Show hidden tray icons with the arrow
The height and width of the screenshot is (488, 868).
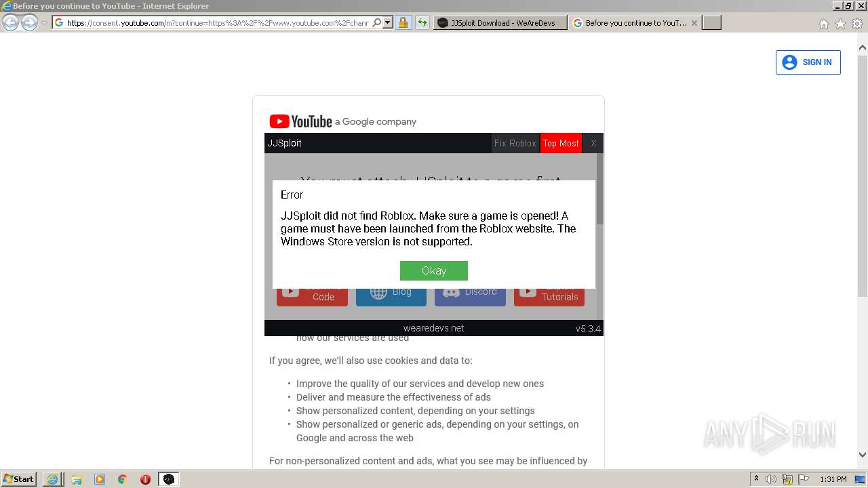pos(756,479)
